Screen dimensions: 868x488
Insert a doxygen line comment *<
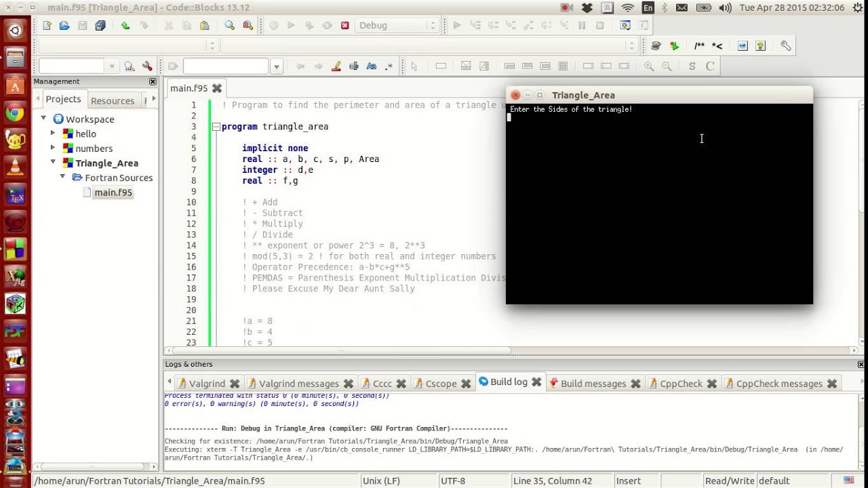tap(717, 46)
